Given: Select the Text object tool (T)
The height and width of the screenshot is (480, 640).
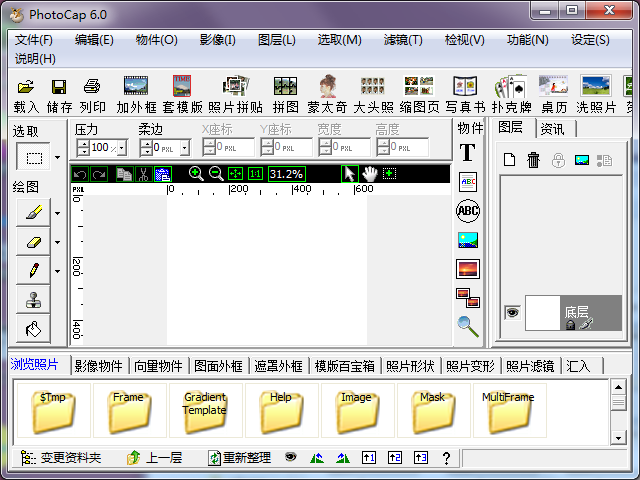Looking at the screenshot, I should 467,152.
